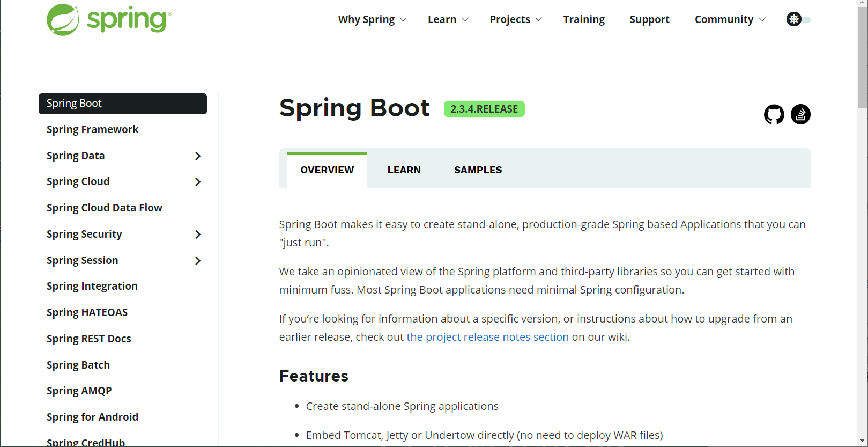Screen dimensions: 868x447
Task: Open Spring for Android link
Action: pyautogui.click(x=92, y=417)
